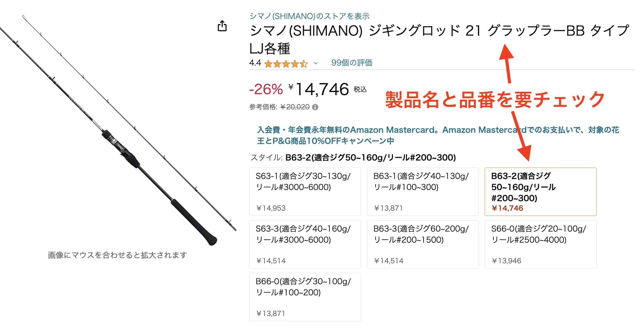Select the B63-2 style option
The image size is (644, 332).
(x=540, y=192)
